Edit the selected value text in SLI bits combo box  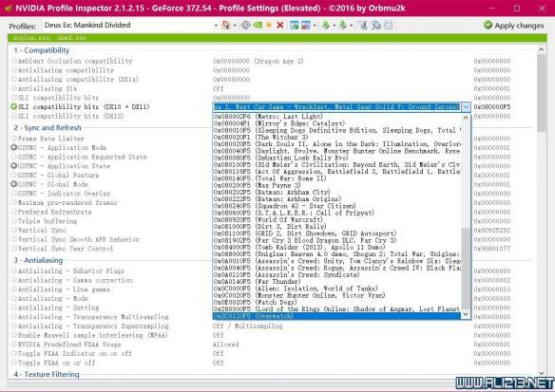tap(336, 106)
